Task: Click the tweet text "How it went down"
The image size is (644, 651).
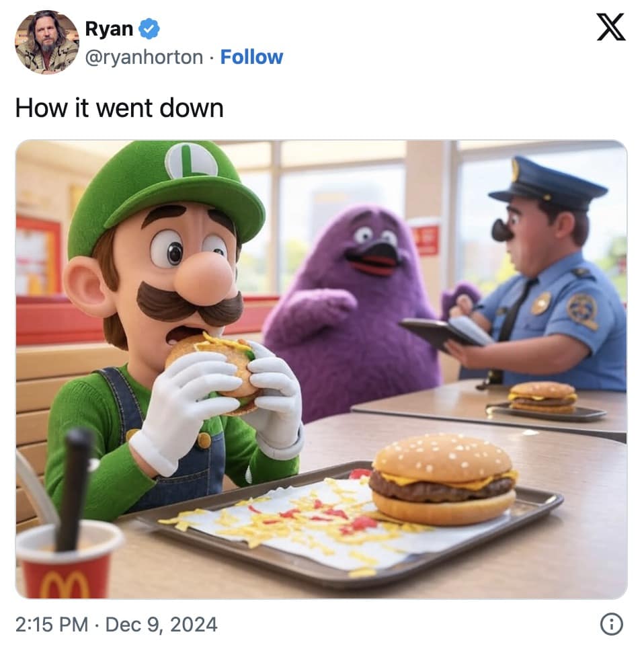Action: 119,108
